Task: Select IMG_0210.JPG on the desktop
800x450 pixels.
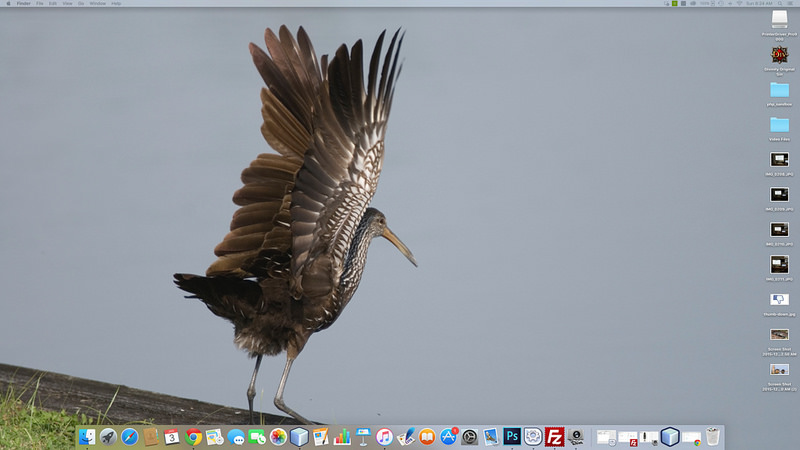Action: 779,230
